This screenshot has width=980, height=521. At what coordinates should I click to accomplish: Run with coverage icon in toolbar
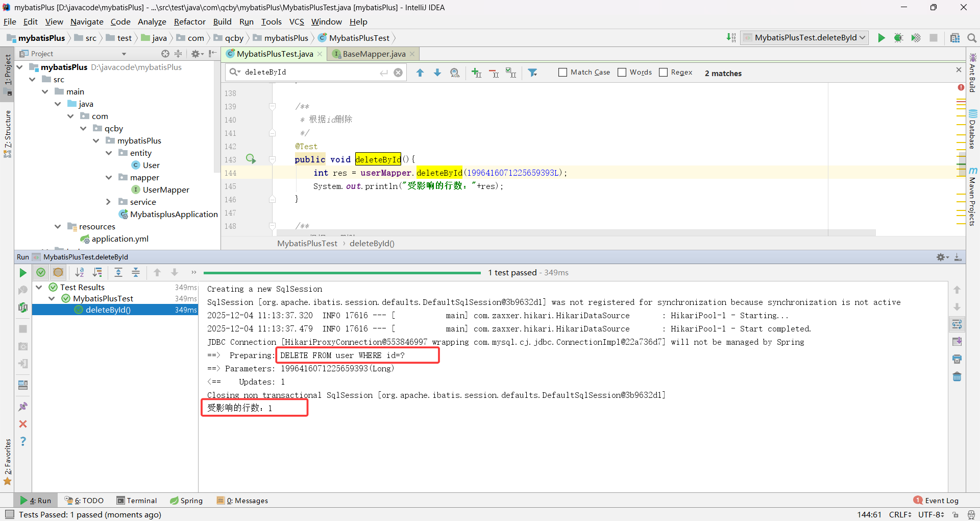916,38
